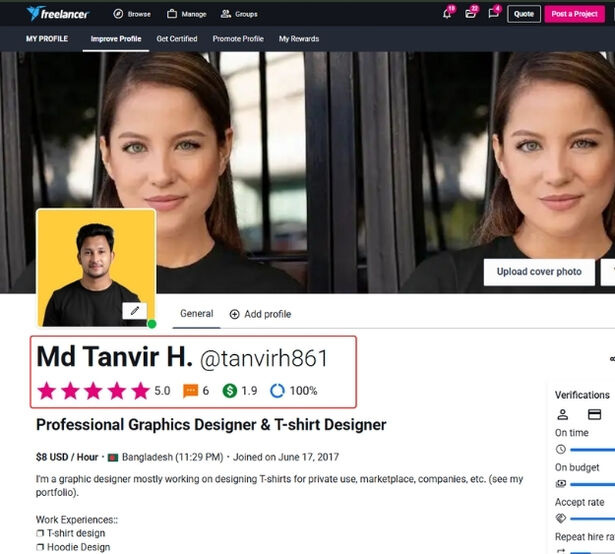Click the orange reviews count icon
Viewport: 615px width, 554px height.
click(x=191, y=391)
